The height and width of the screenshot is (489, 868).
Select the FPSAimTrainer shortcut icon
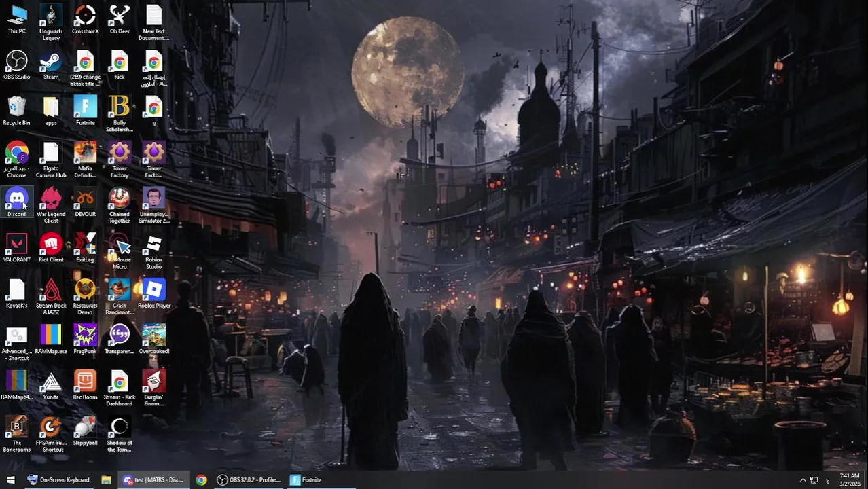click(51, 434)
